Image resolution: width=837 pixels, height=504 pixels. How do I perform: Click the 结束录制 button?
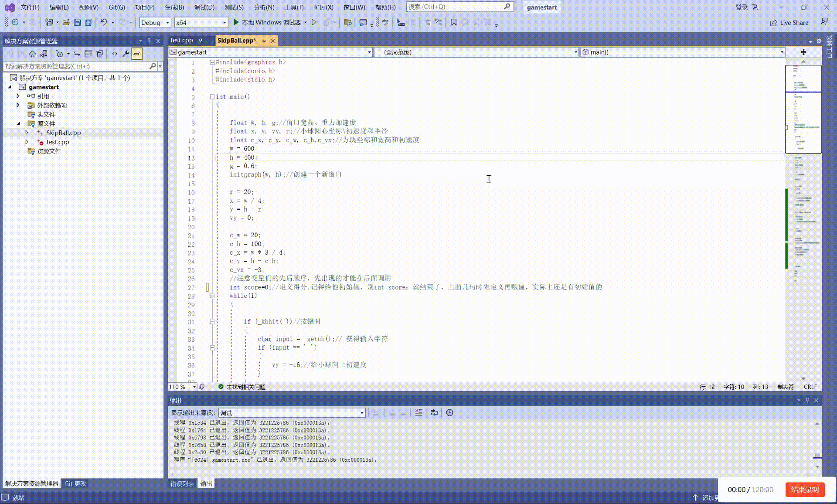click(x=804, y=490)
